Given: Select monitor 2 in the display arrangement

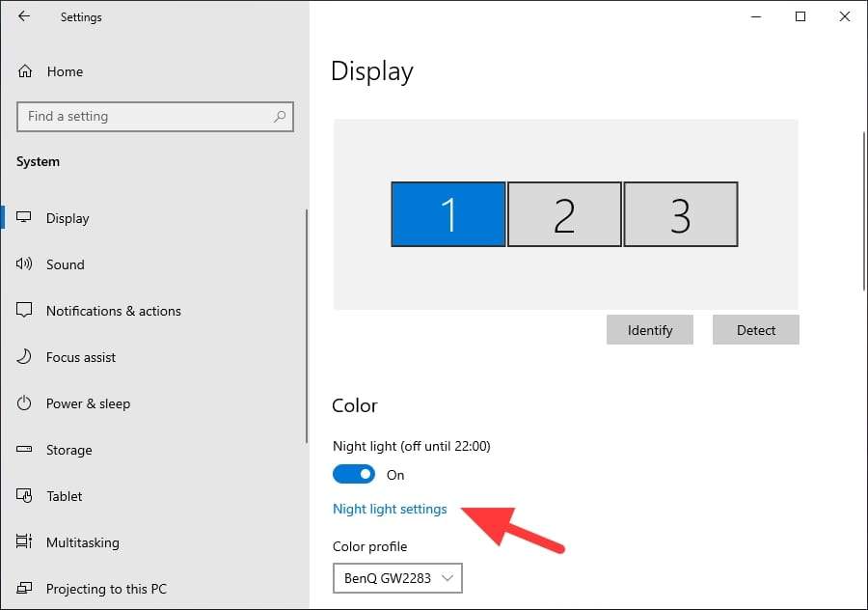Looking at the screenshot, I should tap(564, 214).
